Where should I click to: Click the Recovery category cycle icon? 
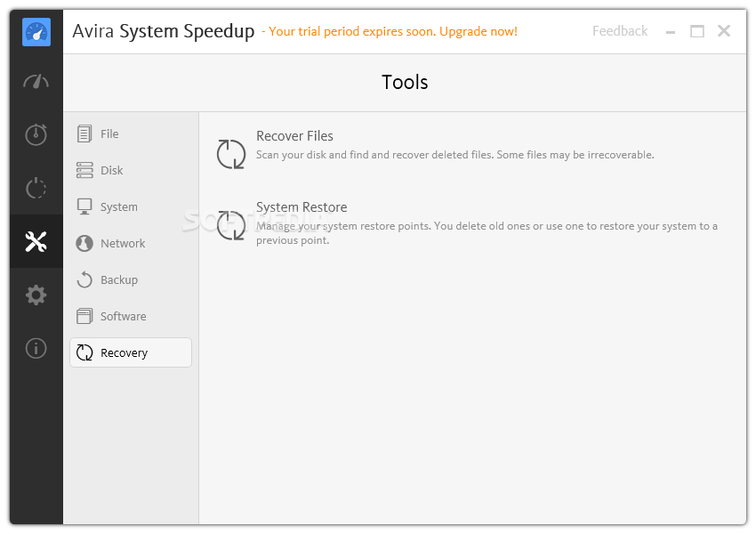84,352
